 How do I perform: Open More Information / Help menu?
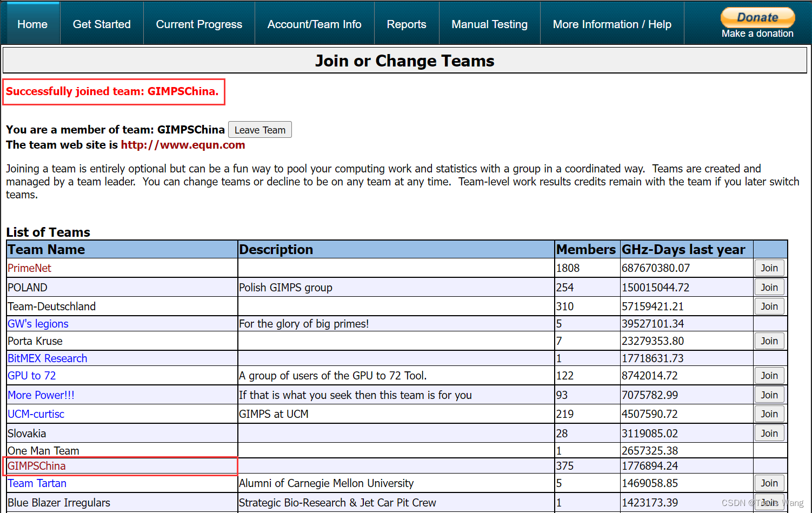pos(612,24)
